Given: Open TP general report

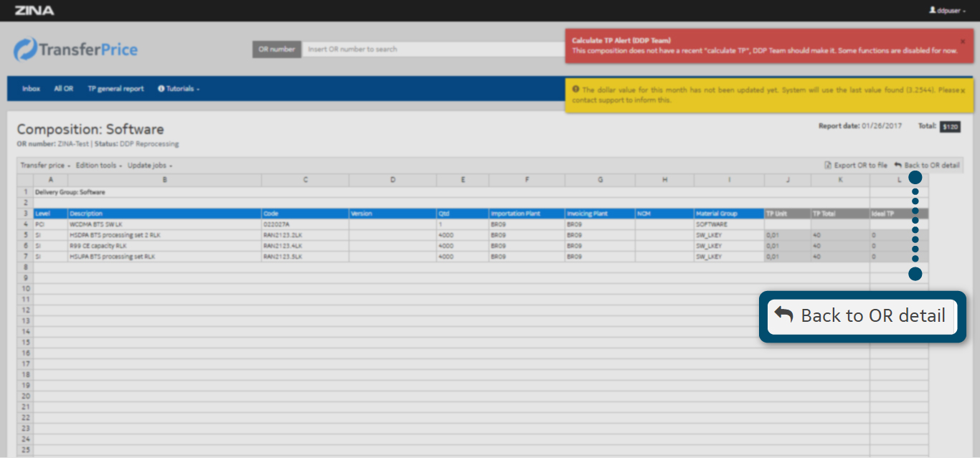Looking at the screenshot, I should 116,89.
